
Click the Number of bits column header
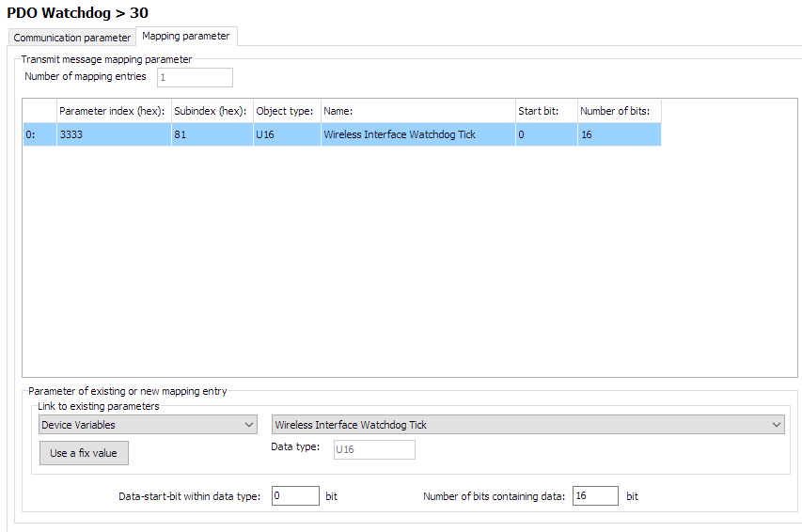[617, 111]
